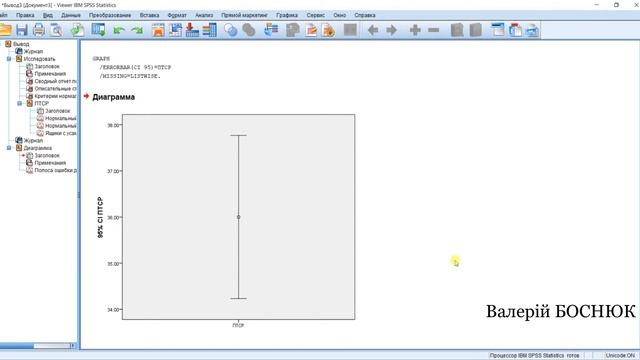This screenshot has height=360, width=640.
Task: Click the Print icon in the toolbar
Action: click(x=39, y=30)
